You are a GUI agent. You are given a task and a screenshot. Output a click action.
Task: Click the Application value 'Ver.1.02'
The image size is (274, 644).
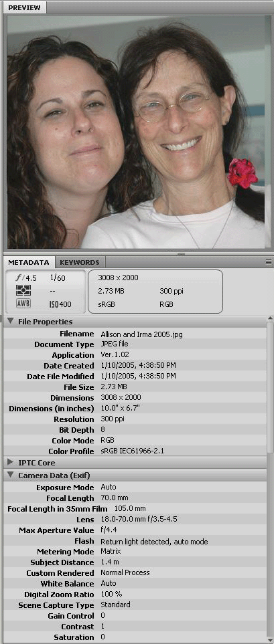click(x=115, y=355)
